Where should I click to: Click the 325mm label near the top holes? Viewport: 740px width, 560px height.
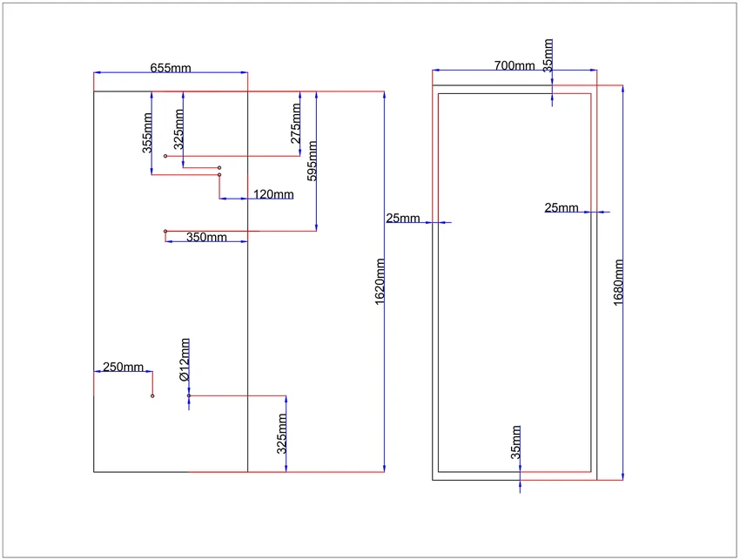[x=178, y=130]
